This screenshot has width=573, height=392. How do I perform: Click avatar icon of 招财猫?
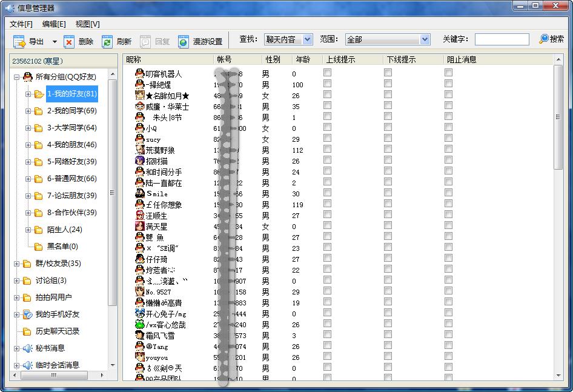(x=140, y=161)
